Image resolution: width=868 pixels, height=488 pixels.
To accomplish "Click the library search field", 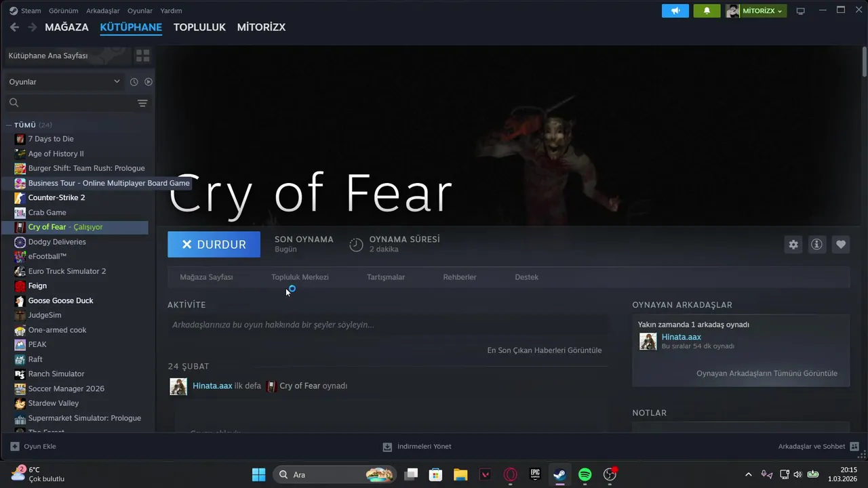I will pos(69,103).
